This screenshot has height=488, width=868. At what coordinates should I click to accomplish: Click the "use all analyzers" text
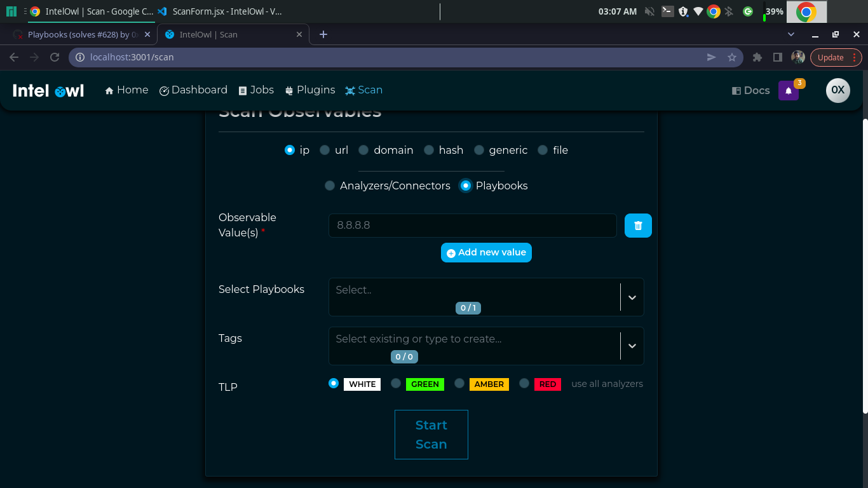[607, 384]
